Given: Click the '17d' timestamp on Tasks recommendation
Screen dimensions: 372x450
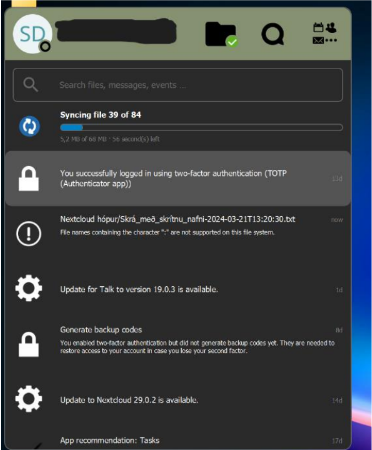Looking at the screenshot, I should point(337,441).
